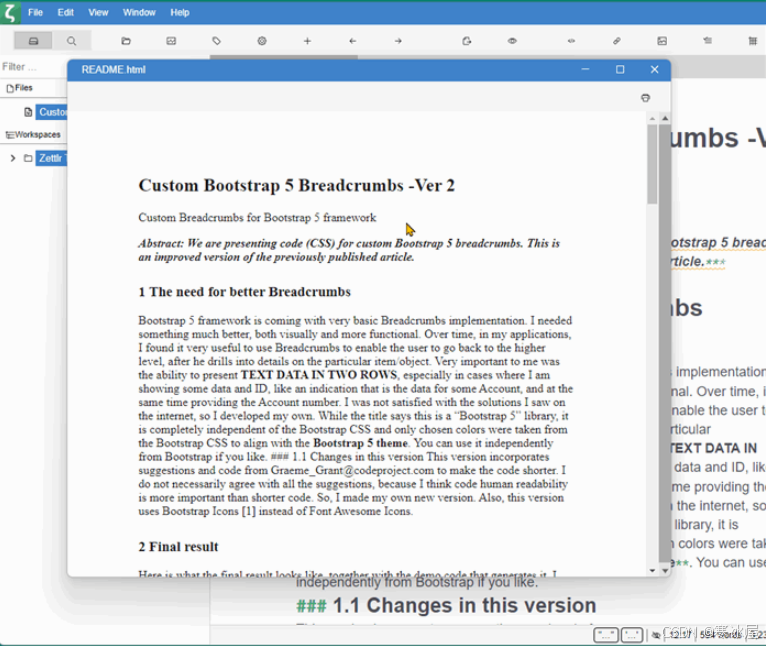Toggle readability mode eye icon
This screenshot has width=766, height=646.
coord(512,41)
